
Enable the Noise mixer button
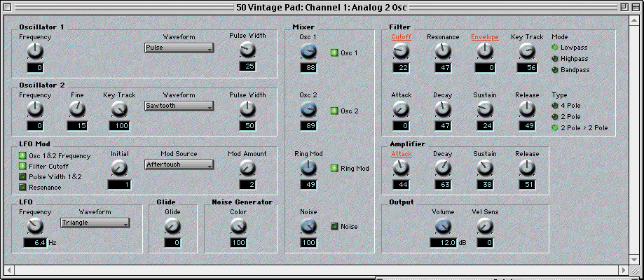[x=334, y=226]
